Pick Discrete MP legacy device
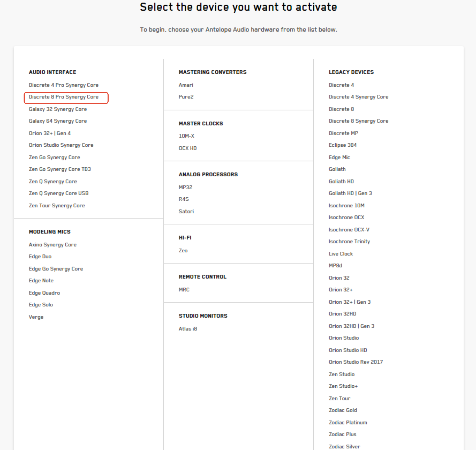 [344, 133]
